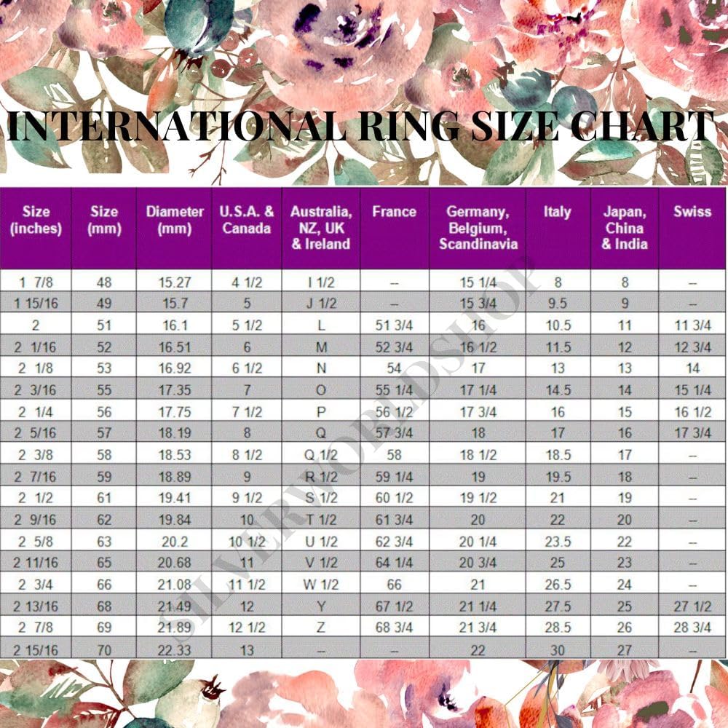Screen dimensions: 728x728
Task: Click the UK size 'I 1/2'
Action: coord(321,282)
